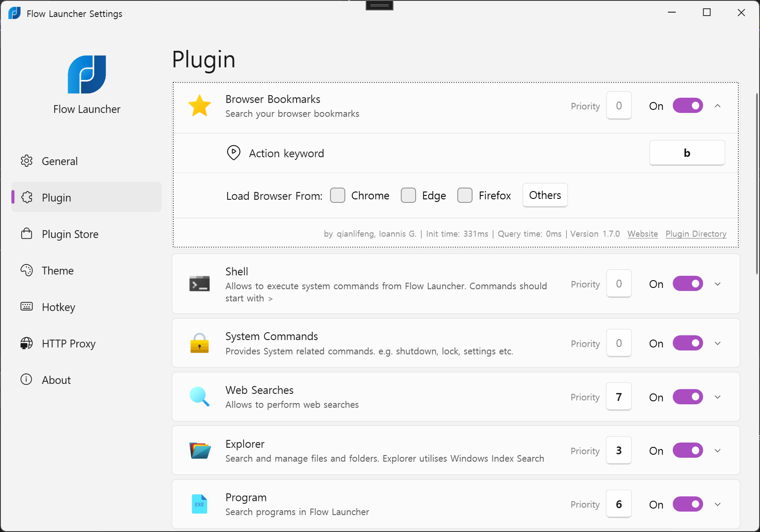760x532 pixels.
Task: Click the plugin list vertical scrollbar
Action: click(757, 184)
